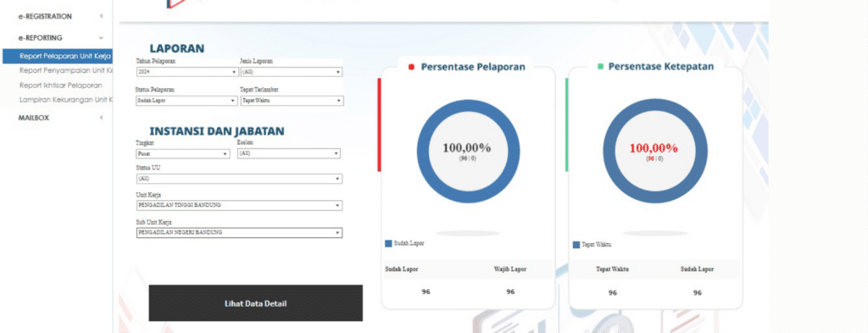Open the Tingkat dropdown showing Pusat

[x=183, y=153]
